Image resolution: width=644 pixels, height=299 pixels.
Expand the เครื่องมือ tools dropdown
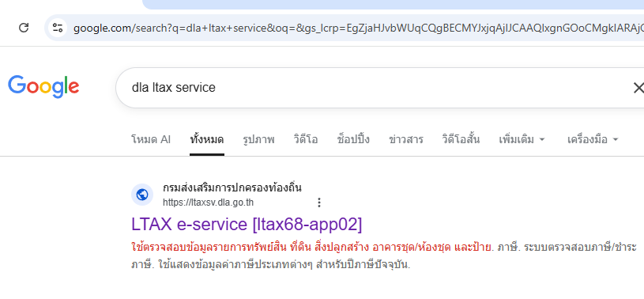pos(593,139)
